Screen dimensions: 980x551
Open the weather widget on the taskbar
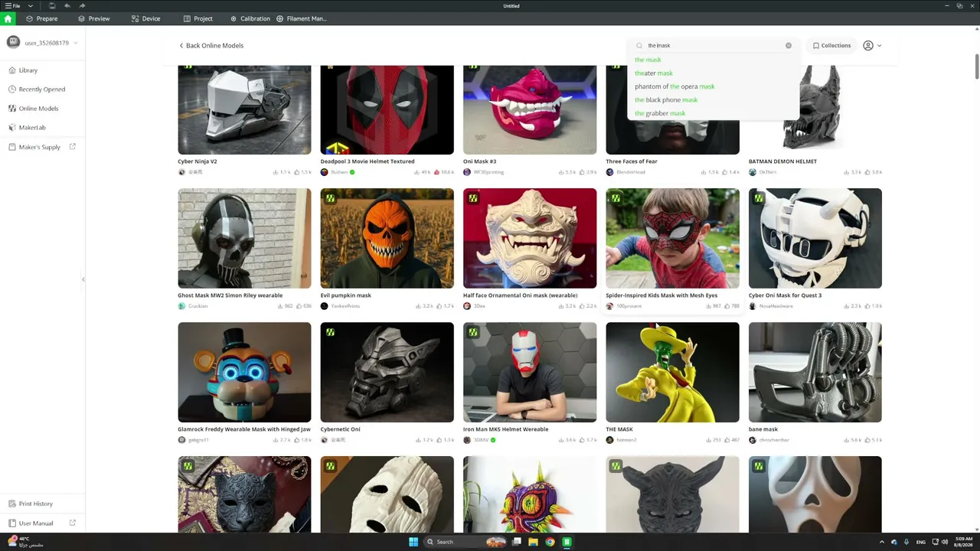click(25, 541)
